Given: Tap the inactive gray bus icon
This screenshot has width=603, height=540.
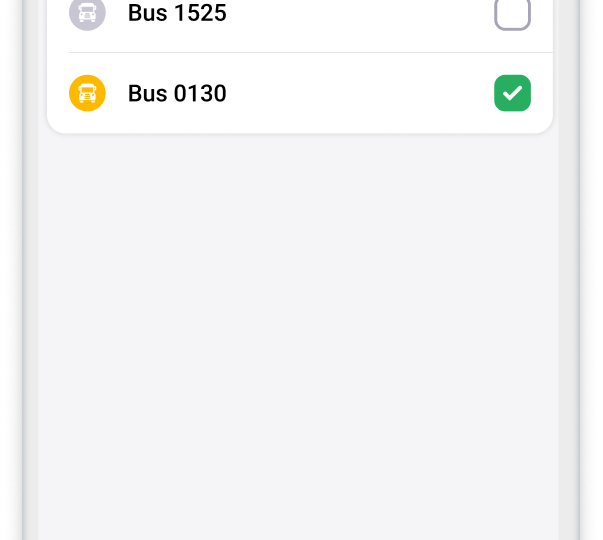Looking at the screenshot, I should click(x=87, y=13).
